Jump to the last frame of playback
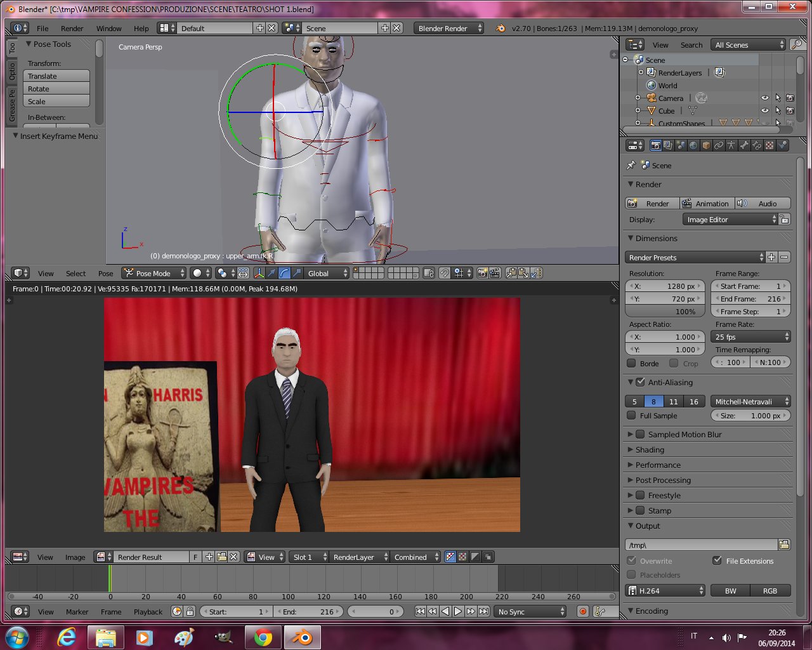Screen dimensions: 812x650 483,611
